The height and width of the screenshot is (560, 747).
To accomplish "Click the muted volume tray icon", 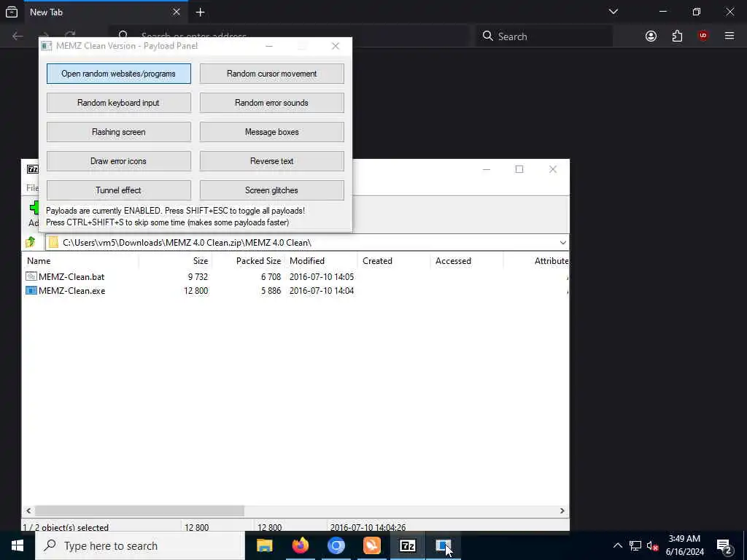I will (652, 545).
